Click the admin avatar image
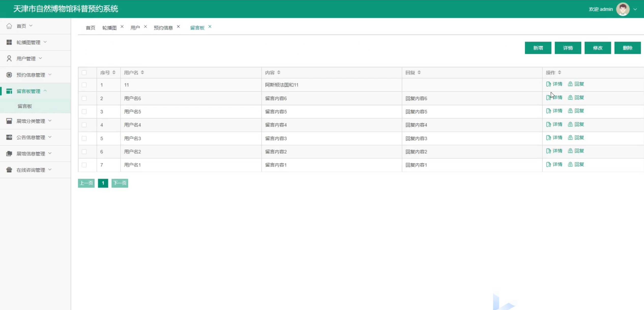Viewport: 644px width, 310px height. [x=623, y=9]
